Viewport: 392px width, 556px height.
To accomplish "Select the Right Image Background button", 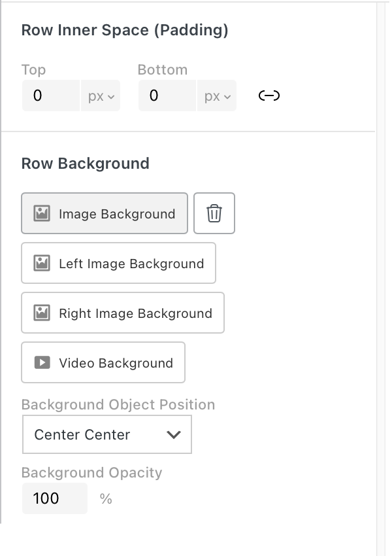I will [x=122, y=313].
